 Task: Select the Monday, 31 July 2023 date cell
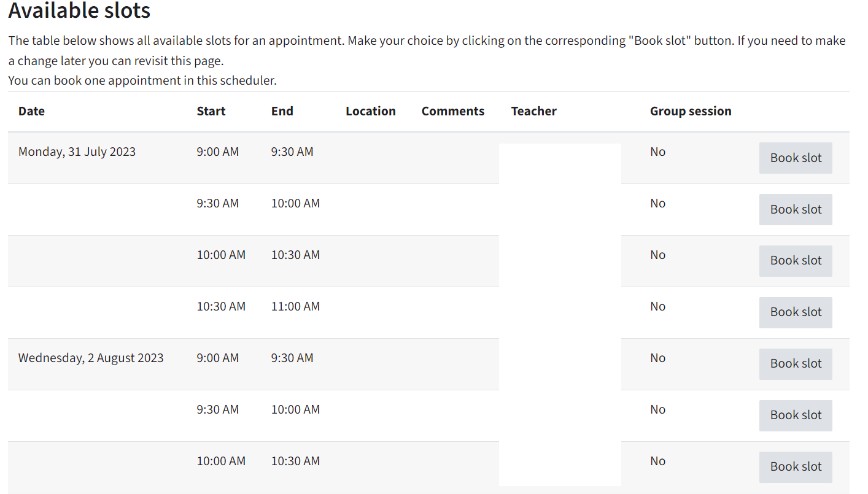pyautogui.click(x=77, y=152)
